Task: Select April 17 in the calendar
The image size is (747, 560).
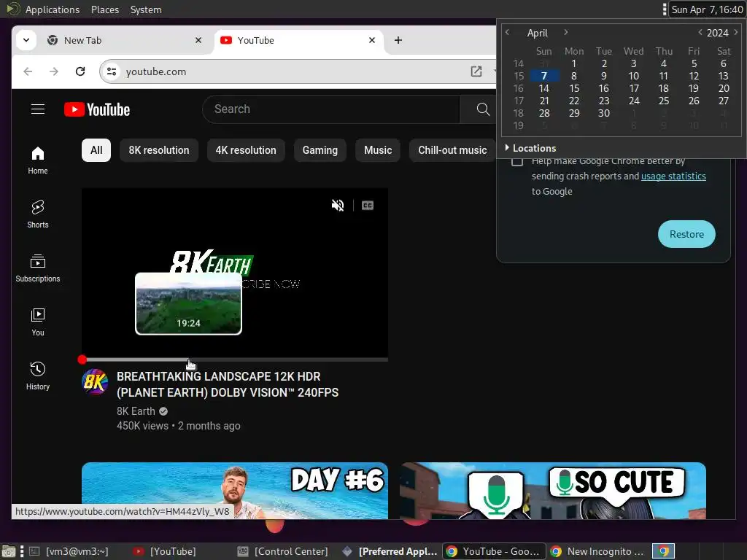Action: 634,88
